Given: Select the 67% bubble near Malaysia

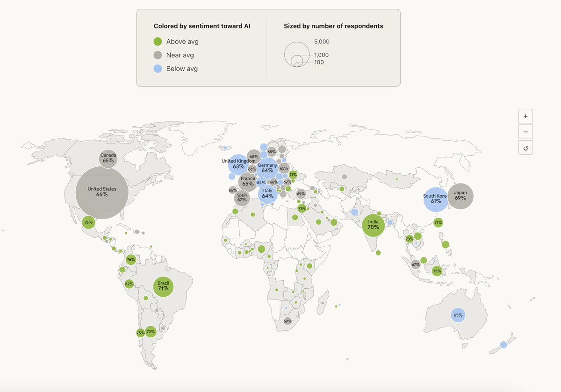Looking at the screenshot, I should tap(416, 264).
